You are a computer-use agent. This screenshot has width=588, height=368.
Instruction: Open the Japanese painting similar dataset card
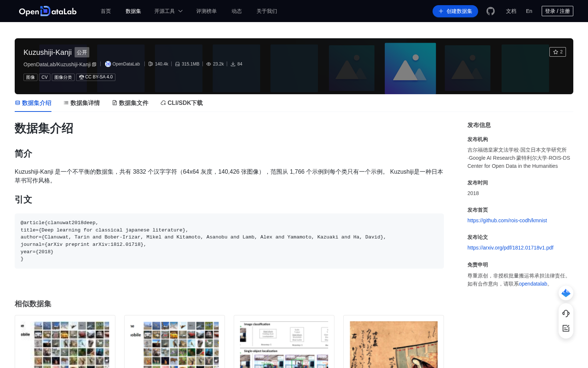(x=394, y=342)
